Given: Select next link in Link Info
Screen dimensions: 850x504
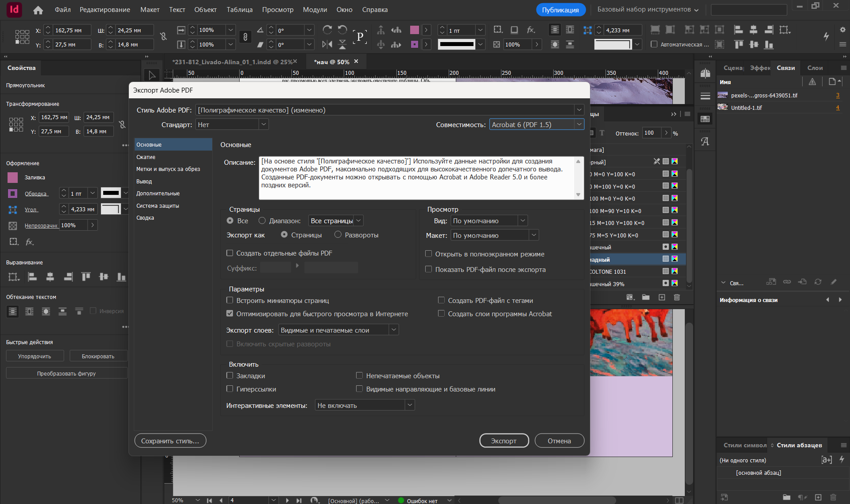Looking at the screenshot, I should [x=840, y=300].
